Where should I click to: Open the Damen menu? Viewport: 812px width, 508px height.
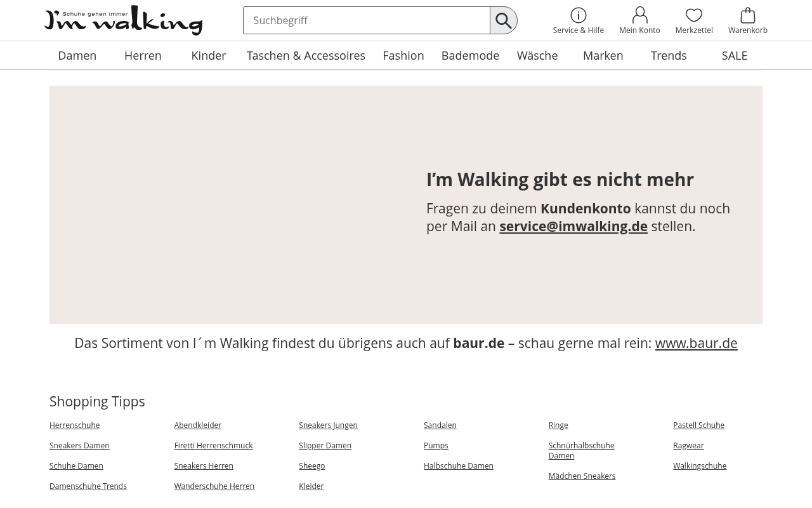[x=77, y=55]
